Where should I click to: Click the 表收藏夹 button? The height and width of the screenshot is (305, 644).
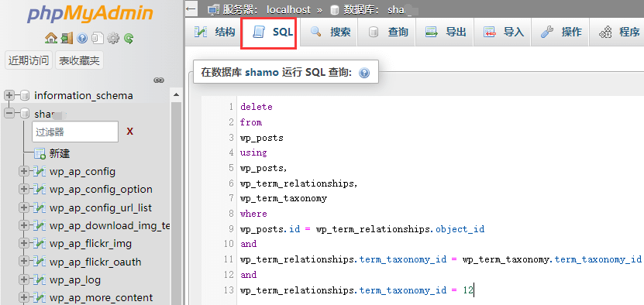pos(79,60)
